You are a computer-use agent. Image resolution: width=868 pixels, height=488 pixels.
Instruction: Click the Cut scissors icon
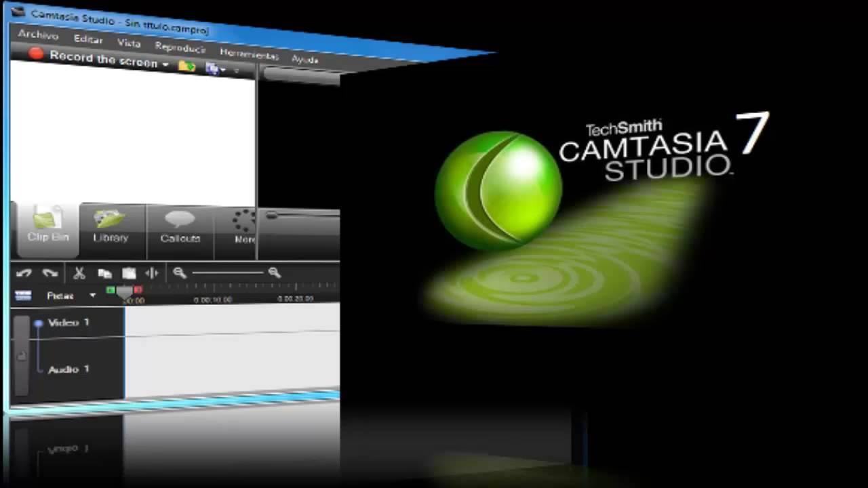pos(79,273)
